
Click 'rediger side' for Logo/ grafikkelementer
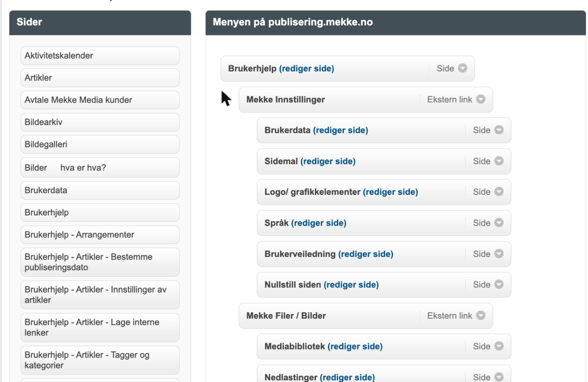(x=390, y=192)
